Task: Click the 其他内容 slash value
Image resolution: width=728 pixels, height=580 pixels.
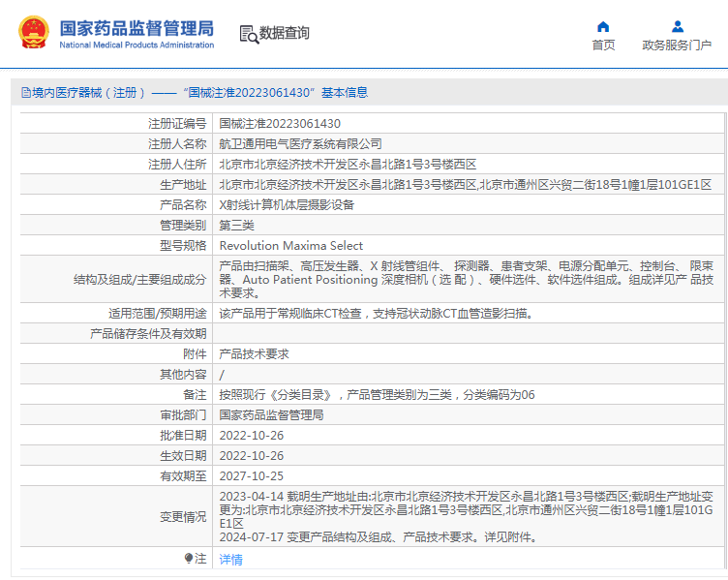Action: (x=222, y=375)
